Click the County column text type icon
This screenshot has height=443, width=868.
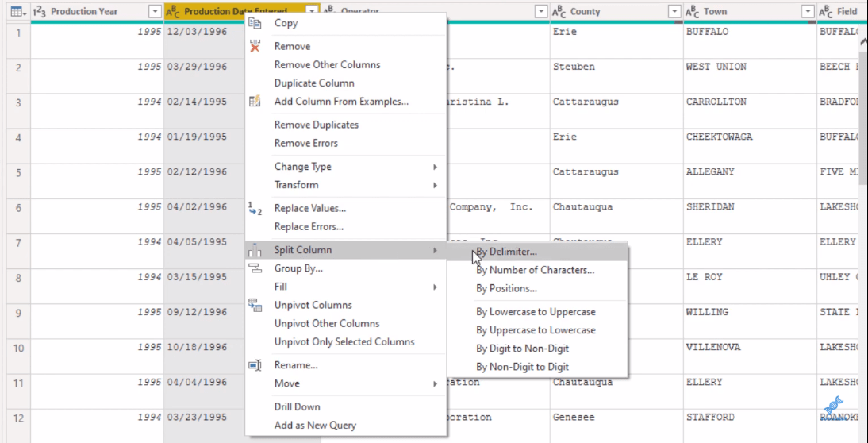(x=559, y=12)
